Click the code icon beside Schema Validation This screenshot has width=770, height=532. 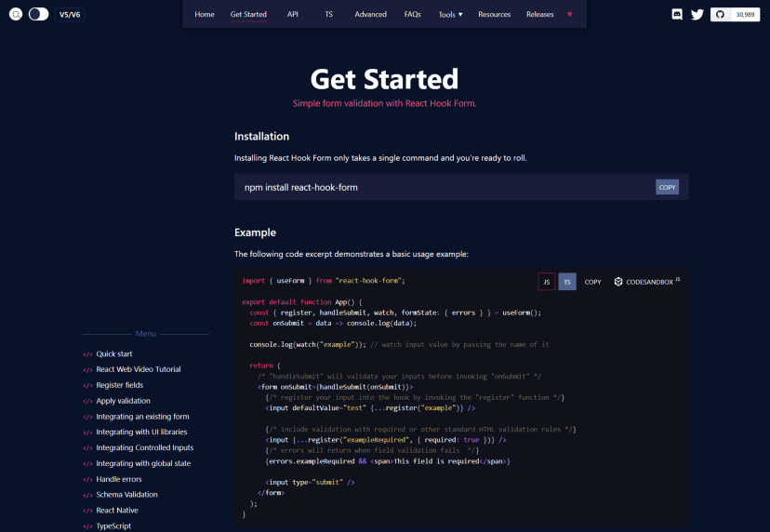click(88, 495)
